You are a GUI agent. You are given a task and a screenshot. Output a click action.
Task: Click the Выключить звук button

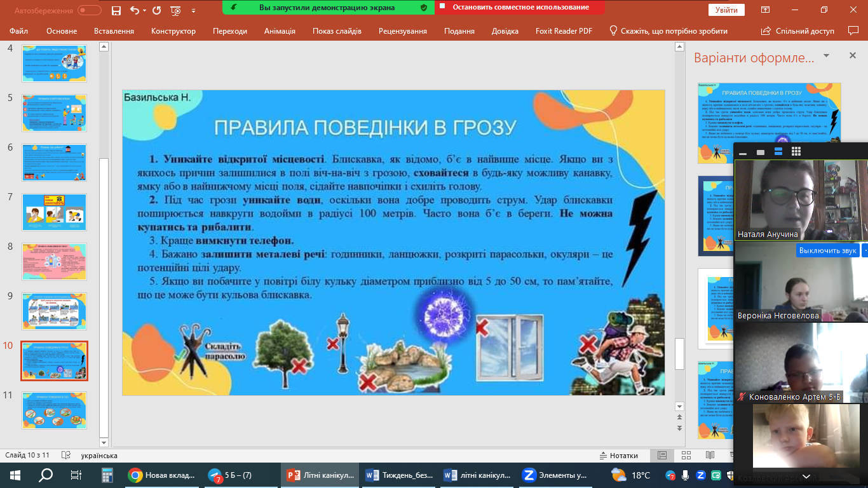click(x=828, y=250)
